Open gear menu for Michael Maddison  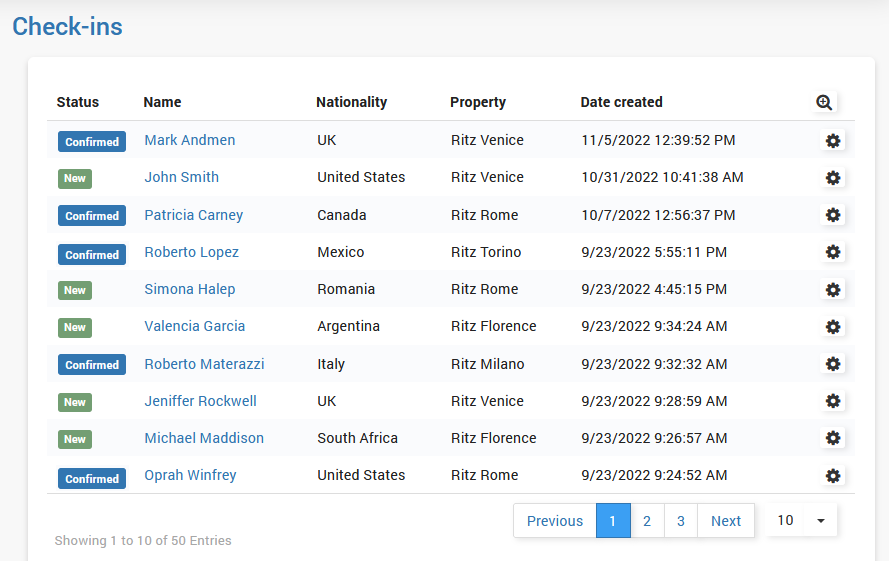click(x=833, y=438)
